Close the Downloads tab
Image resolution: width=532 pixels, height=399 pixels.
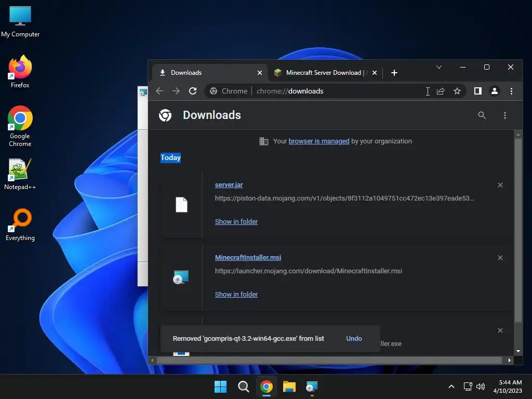click(x=260, y=73)
